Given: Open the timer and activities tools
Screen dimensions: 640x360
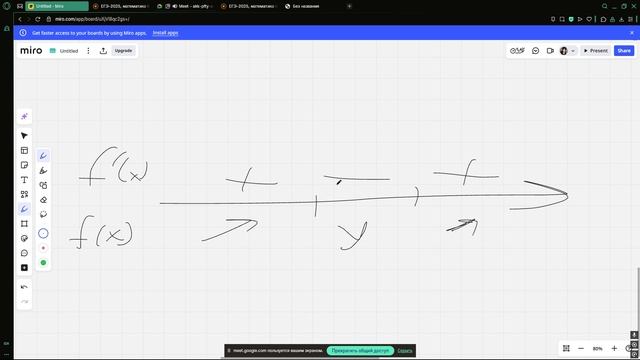Looking at the screenshot, I should (517, 51).
